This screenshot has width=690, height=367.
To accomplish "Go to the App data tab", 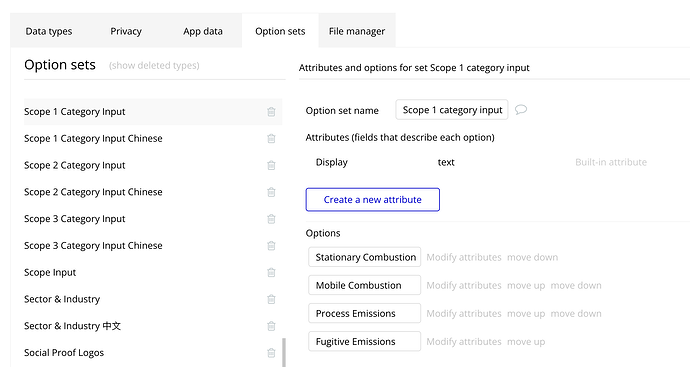I will (203, 31).
